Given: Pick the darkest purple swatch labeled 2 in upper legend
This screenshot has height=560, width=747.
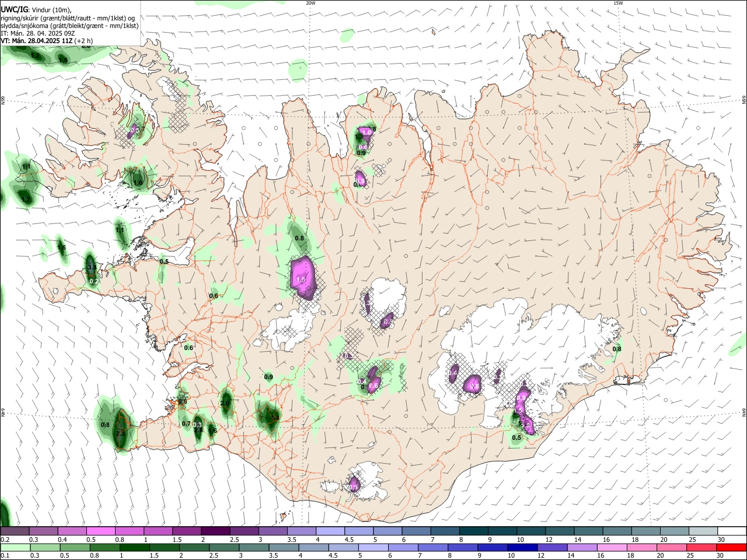Looking at the screenshot, I should coord(215,531).
